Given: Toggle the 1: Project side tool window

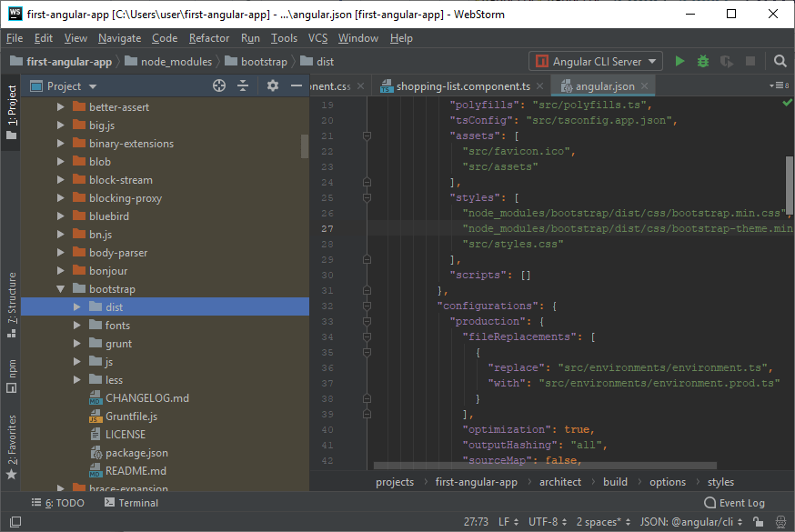Looking at the screenshot, I should [11, 114].
